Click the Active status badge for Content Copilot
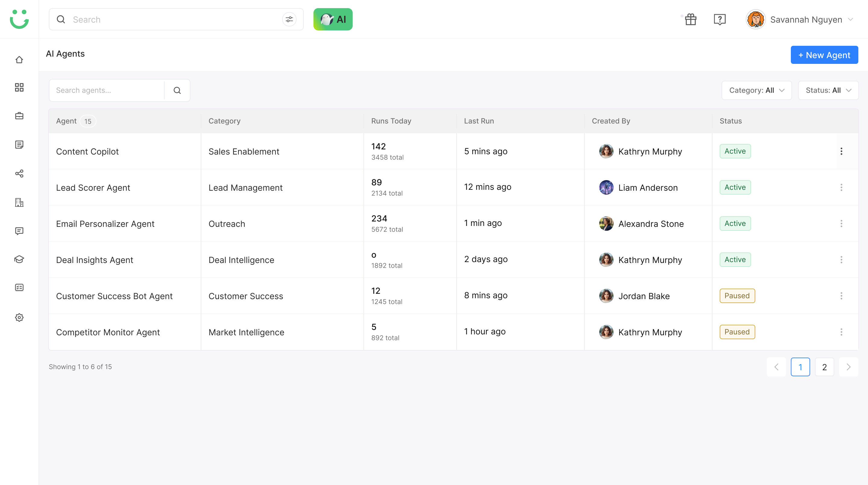The height and width of the screenshot is (485, 868). click(735, 151)
